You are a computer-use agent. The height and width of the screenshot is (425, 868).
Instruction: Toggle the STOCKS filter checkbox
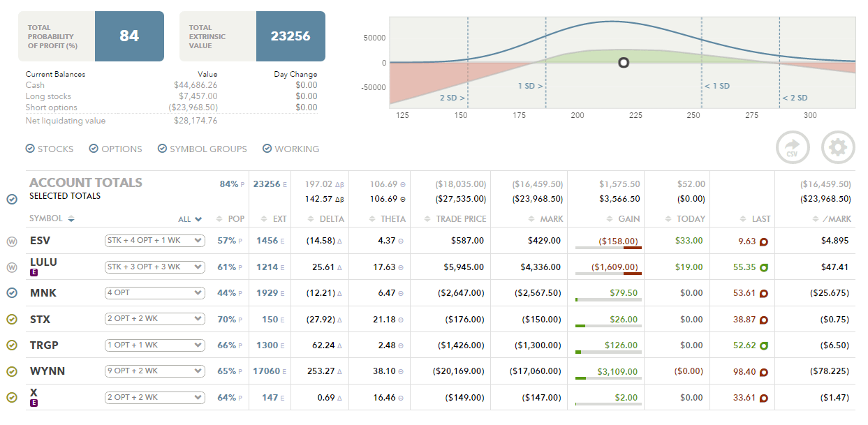pyautogui.click(x=29, y=149)
